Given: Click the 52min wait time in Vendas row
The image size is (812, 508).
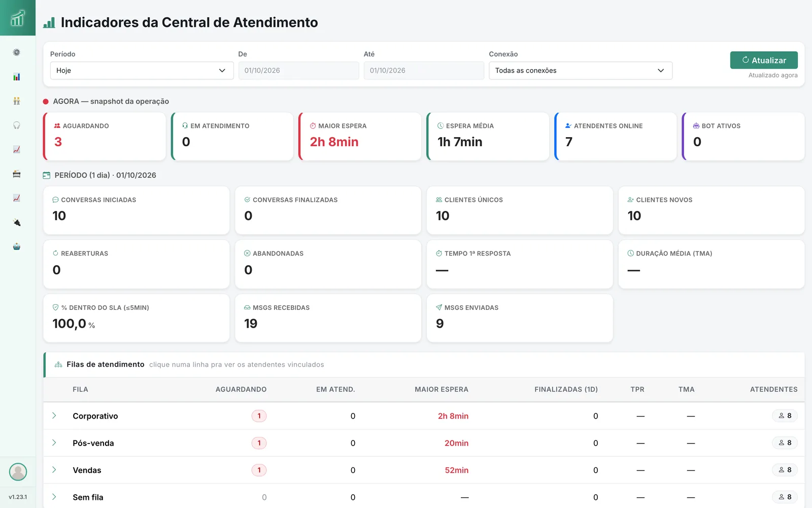Looking at the screenshot, I should click(457, 470).
